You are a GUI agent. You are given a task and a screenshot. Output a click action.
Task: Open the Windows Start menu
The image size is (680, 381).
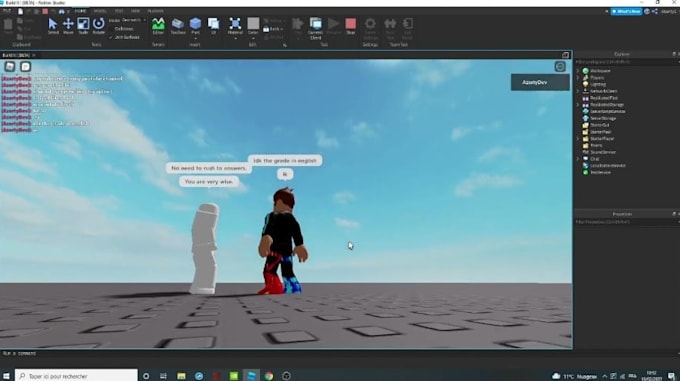[7, 376]
